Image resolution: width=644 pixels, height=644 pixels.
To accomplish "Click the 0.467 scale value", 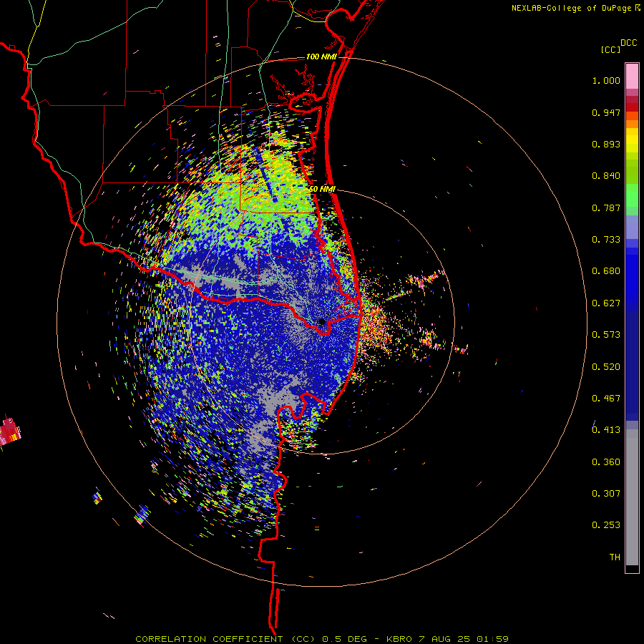I will pos(606,399).
